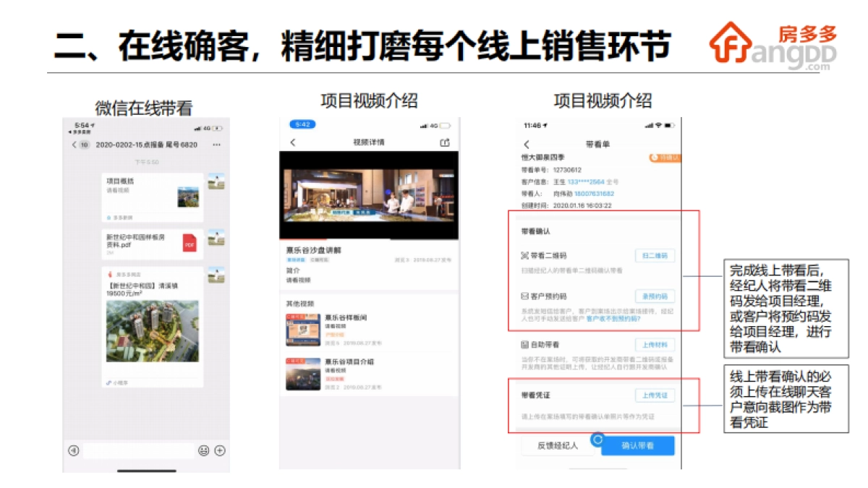Image resolution: width=868 pixels, height=488 pixels.
Task: Tap the back chevron on the 带看单 page
Action: point(526,143)
